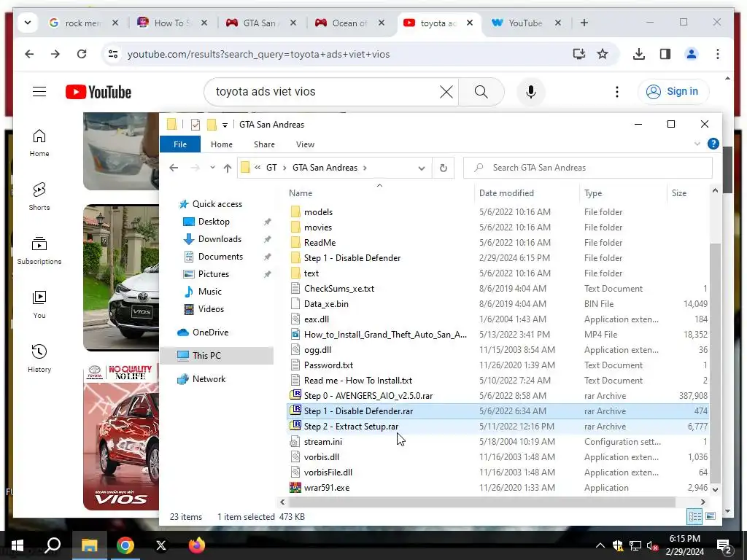Screen dimensions: 747x560
Task: Click the YouTube search magnifier button
Action: click(x=481, y=92)
